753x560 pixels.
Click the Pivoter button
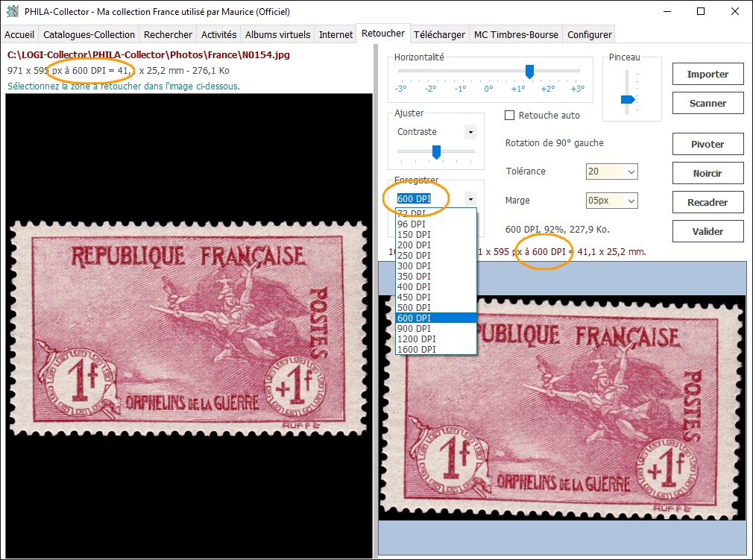click(708, 144)
